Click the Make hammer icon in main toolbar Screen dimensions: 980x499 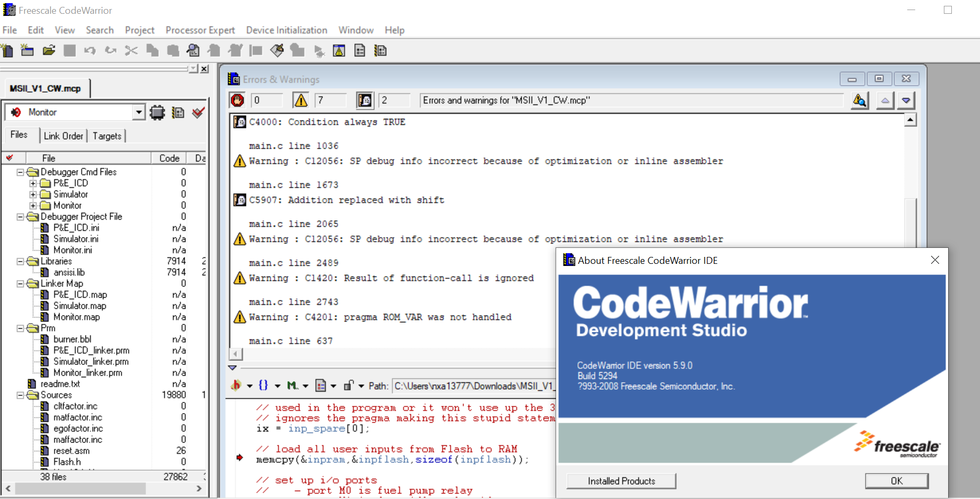[x=277, y=50]
